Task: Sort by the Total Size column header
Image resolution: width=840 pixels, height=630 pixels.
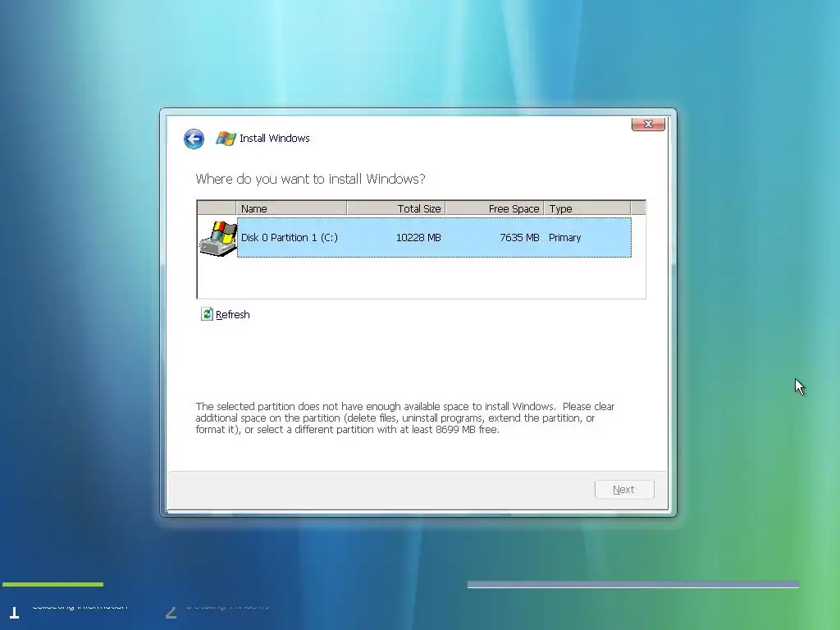Action: (396, 208)
